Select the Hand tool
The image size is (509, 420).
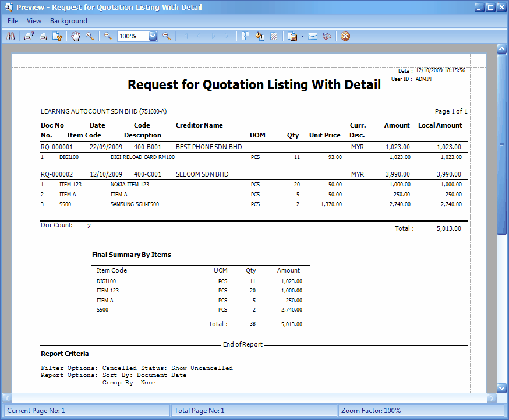coord(76,36)
